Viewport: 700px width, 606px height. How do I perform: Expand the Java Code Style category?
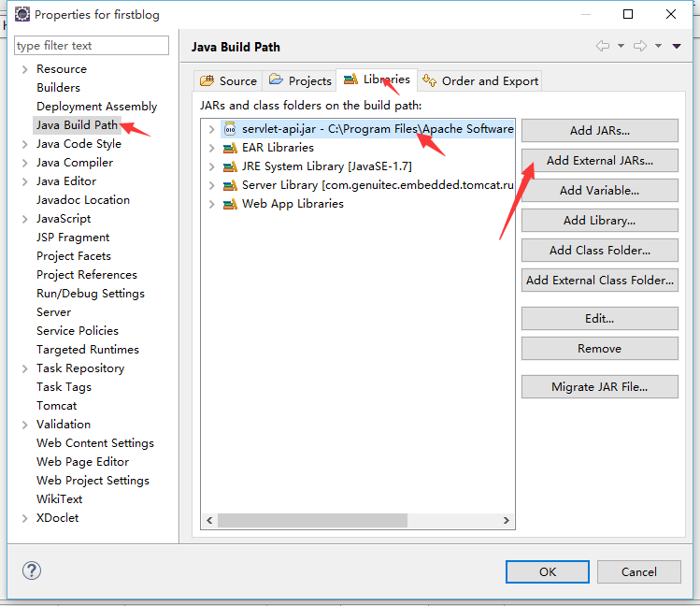[x=25, y=144]
